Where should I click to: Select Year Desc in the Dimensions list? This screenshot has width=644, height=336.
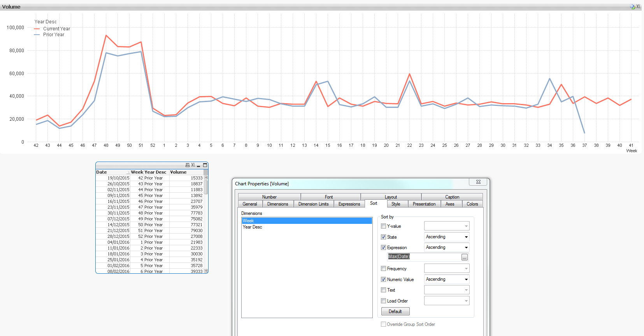click(307, 227)
